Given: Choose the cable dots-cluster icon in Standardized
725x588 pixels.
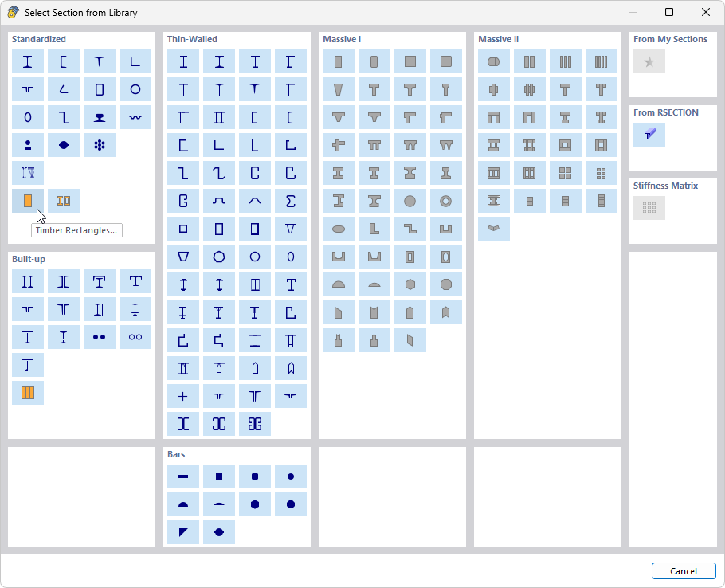Looking at the screenshot, I should 100,145.
